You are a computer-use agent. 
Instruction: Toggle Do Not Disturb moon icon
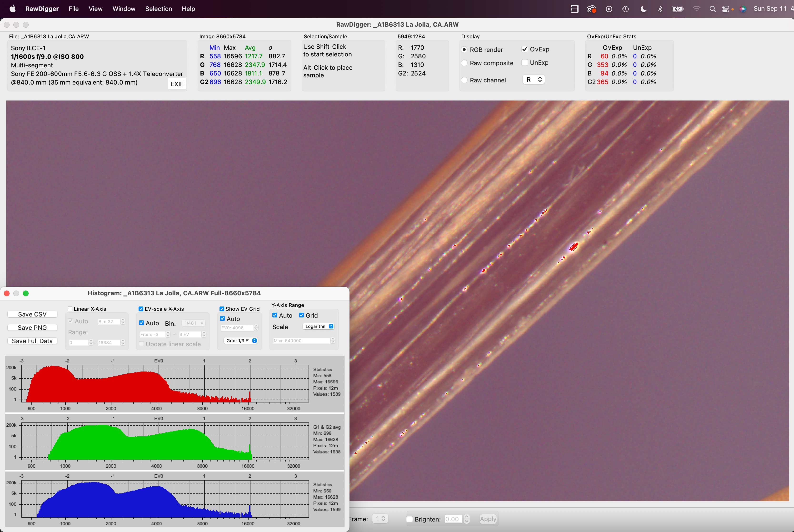(x=643, y=9)
